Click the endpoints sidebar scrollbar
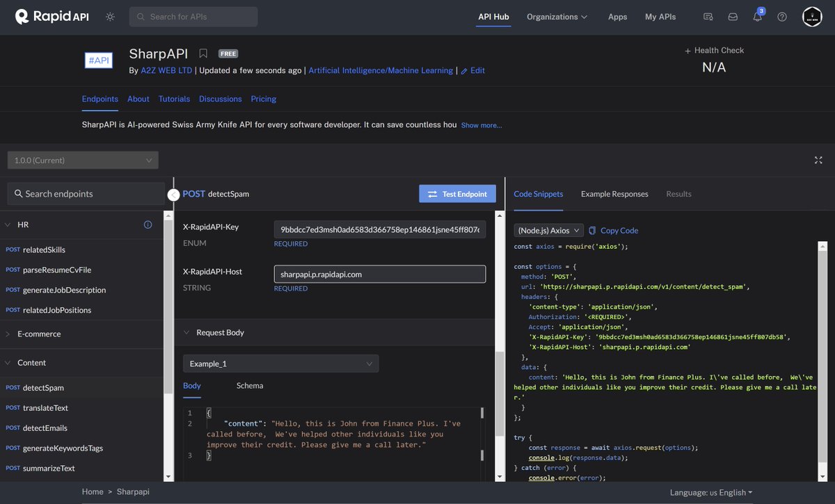 coord(167,306)
